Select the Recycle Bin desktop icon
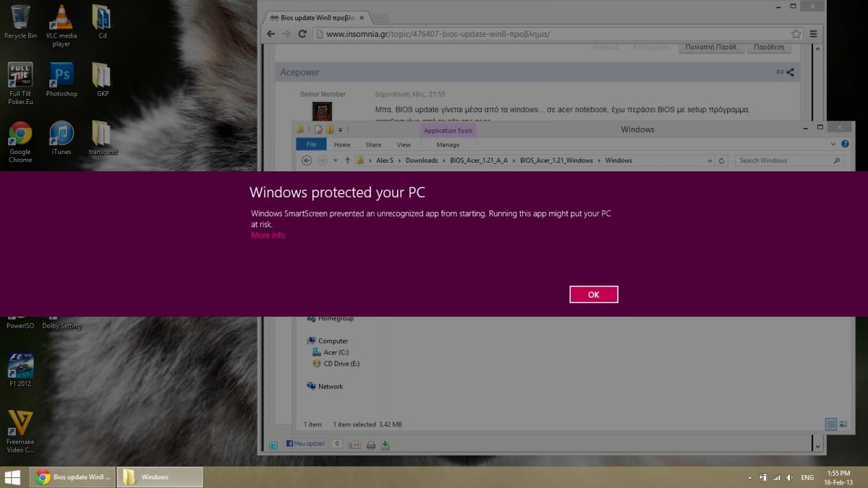Image resolution: width=868 pixels, height=488 pixels. [x=20, y=22]
